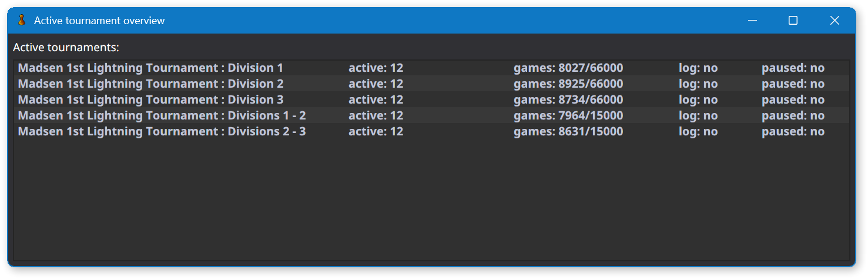This screenshot has width=868, height=279.
Task: Click the 'active: 12' value for Division 2
Action: click(x=376, y=84)
